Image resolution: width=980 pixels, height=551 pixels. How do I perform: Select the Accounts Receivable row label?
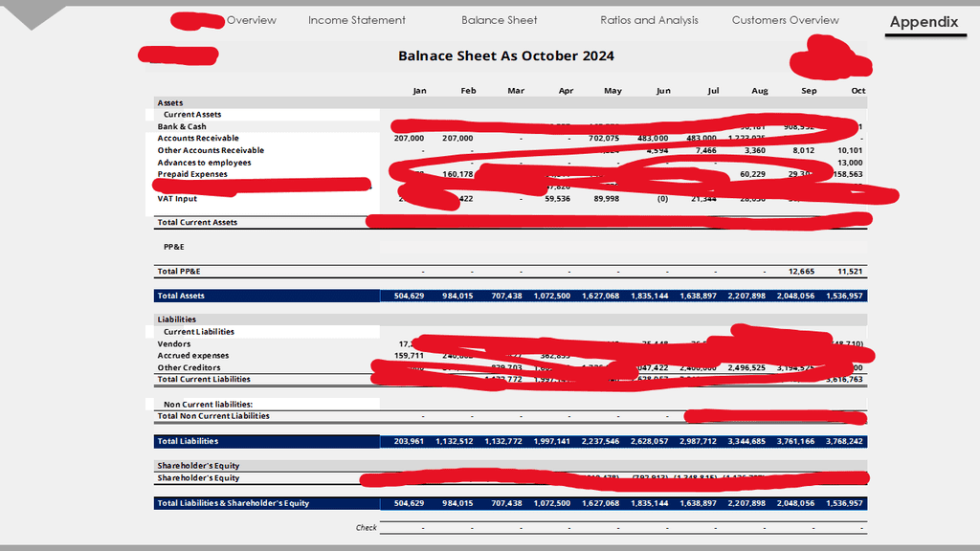198,138
